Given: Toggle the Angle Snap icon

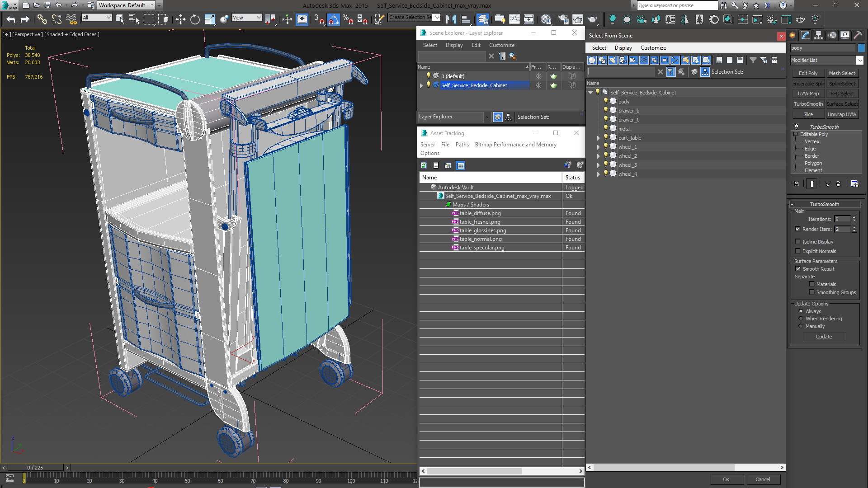Looking at the screenshot, I should click(x=333, y=19).
